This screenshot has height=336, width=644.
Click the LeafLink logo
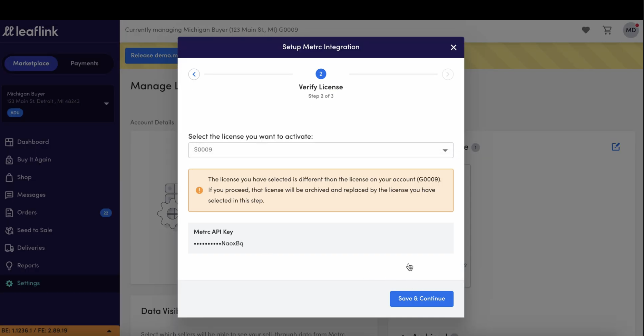pos(30,31)
